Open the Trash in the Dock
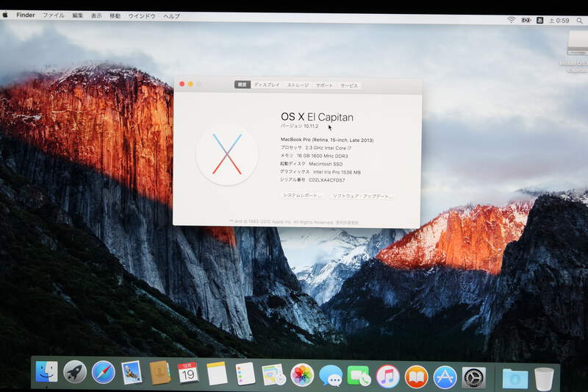Viewport: 588px width, 392px height. [544, 379]
